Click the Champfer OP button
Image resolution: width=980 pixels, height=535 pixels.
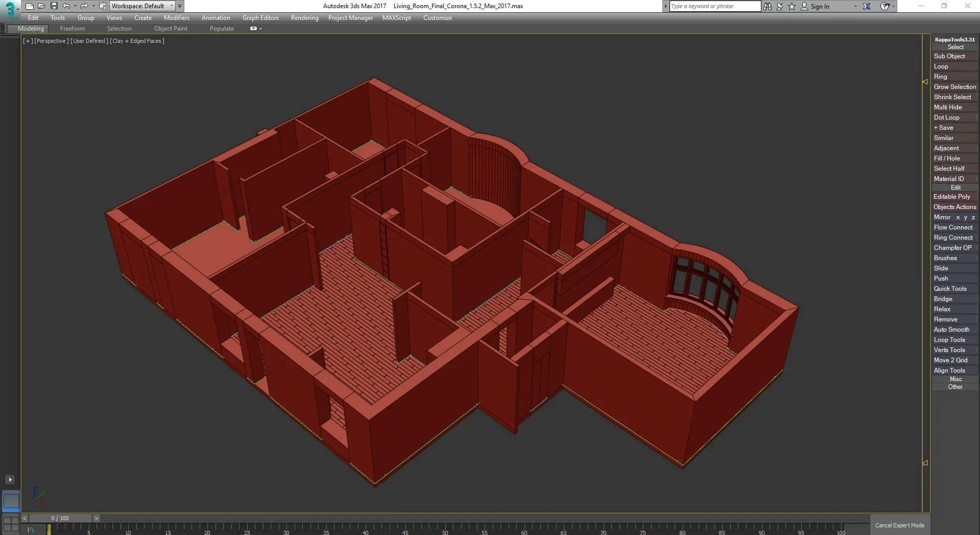pos(955,248)
